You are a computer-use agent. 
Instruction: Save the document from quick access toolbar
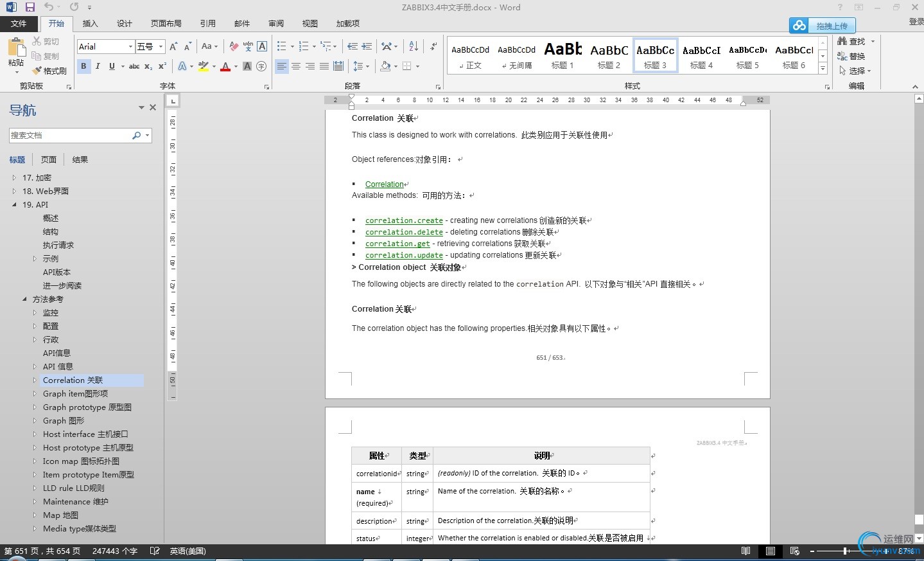[30, 7]
